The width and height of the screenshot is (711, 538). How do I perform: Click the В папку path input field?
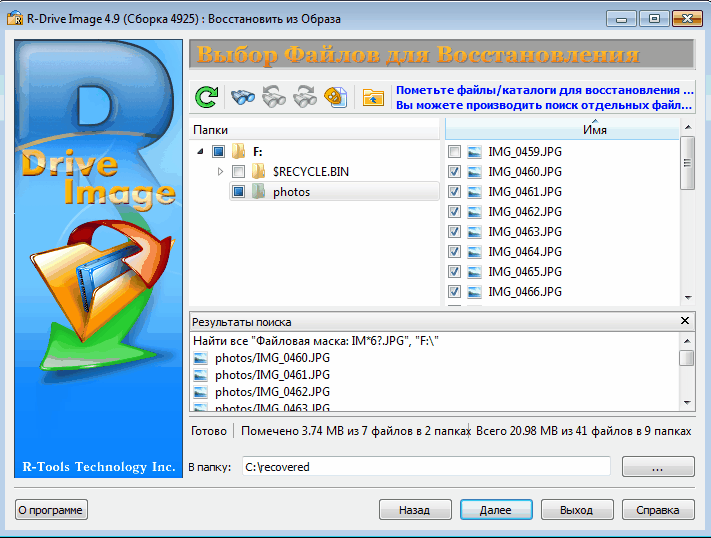click(x=426, y=467)
